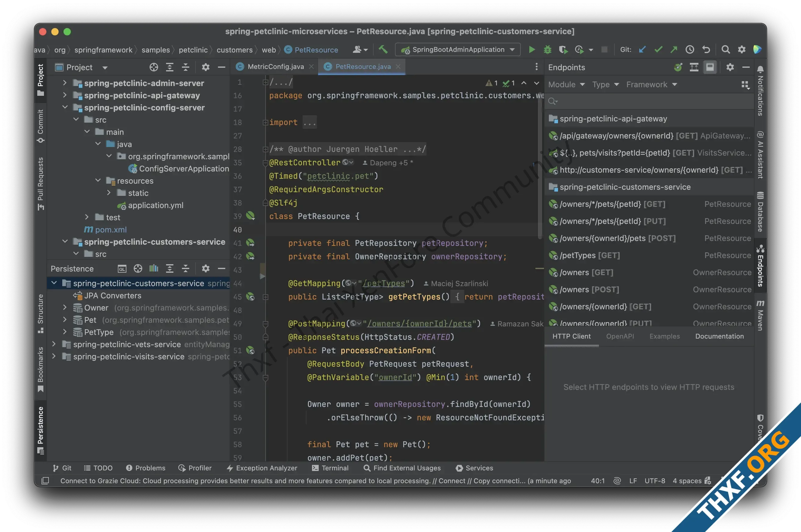Image resolution: width=801 pixels, height=532 pixels.
Task: Open the QL console icon in Persistence
Action: pyautogui.click(x=122, y=269)
